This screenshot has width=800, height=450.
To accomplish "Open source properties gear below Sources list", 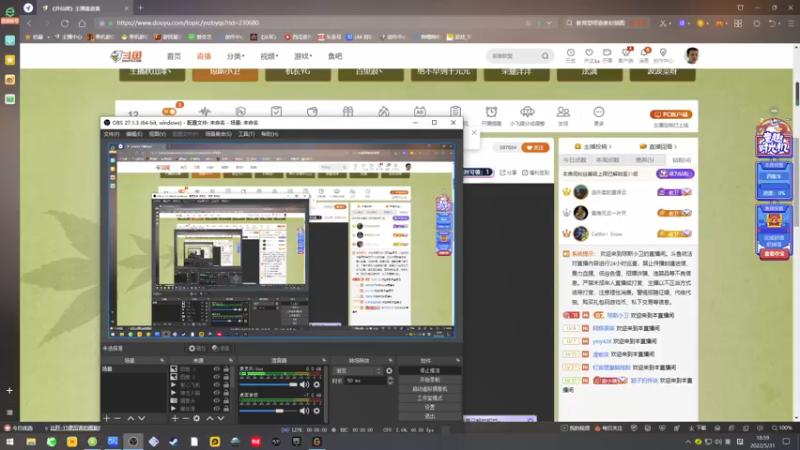I will [196, 418].
